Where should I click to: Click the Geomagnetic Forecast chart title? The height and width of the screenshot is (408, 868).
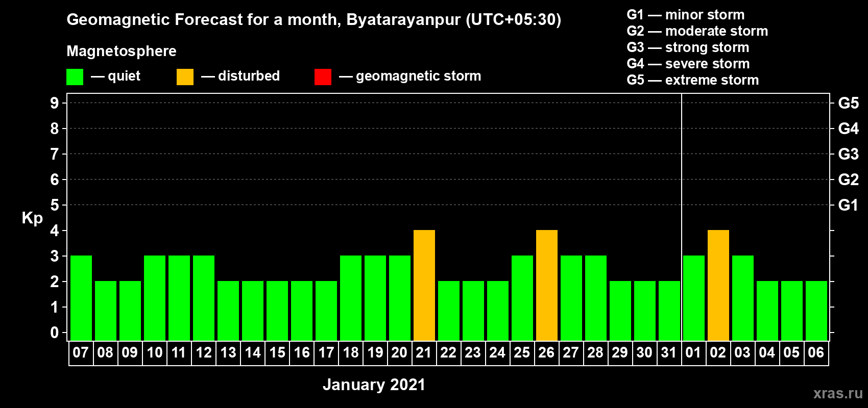pos(314,20)
